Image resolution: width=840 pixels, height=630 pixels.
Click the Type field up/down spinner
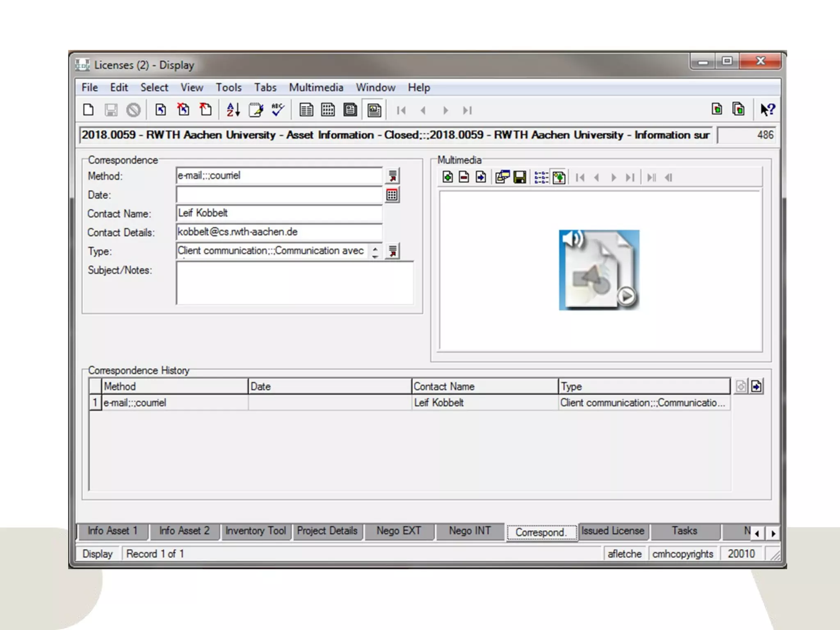[x=375, y=251]
